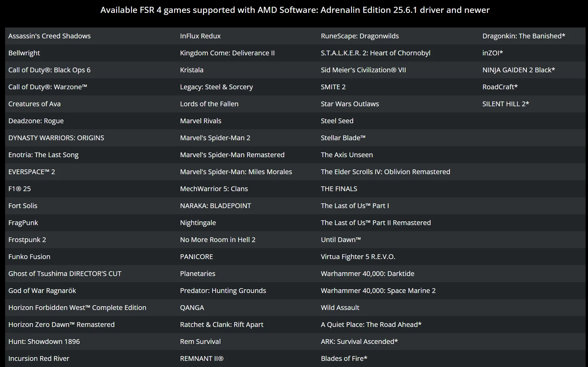Screen dimensions: 588x367
Task: Select "THE FINALS" game entry
Action: 339,189
